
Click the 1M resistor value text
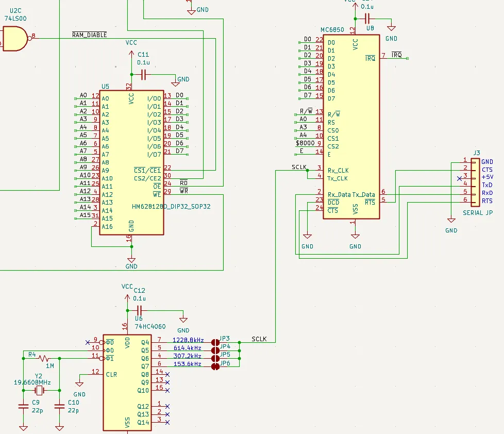point(50,366)
